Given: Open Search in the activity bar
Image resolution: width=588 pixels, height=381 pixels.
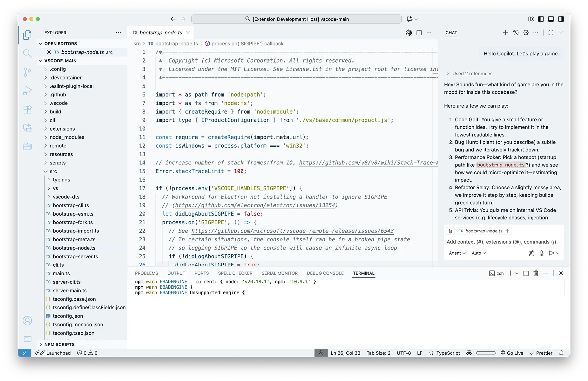Looking at the screenshot, I should (x=27, y=53).
